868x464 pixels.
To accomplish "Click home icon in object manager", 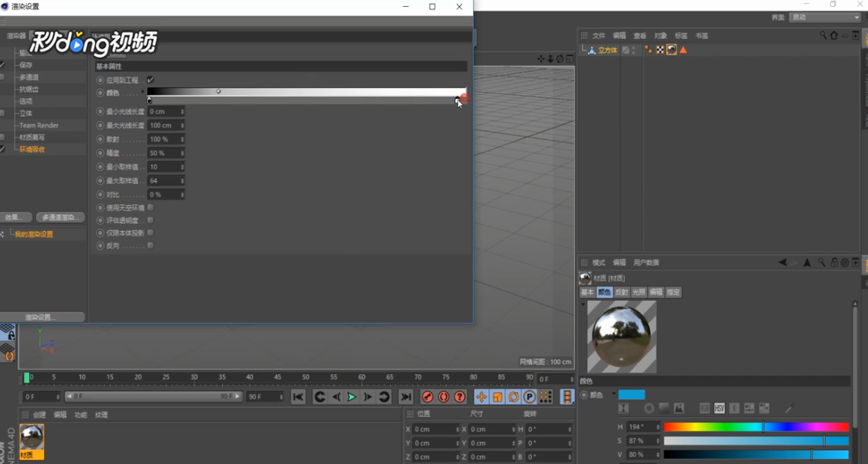I will coord(834,35).
